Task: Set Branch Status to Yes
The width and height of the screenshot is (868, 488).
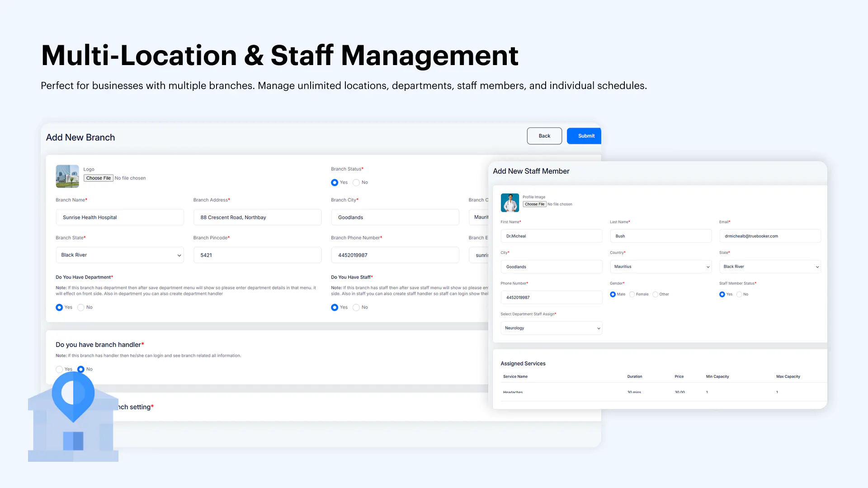Action: 335,183
